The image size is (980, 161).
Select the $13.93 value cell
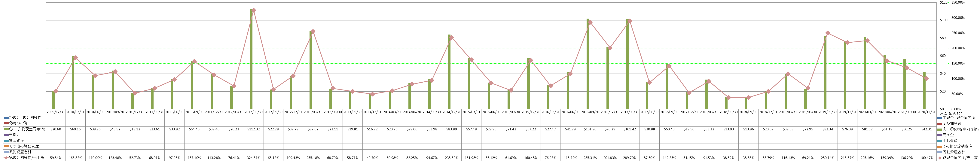point(728,129)
